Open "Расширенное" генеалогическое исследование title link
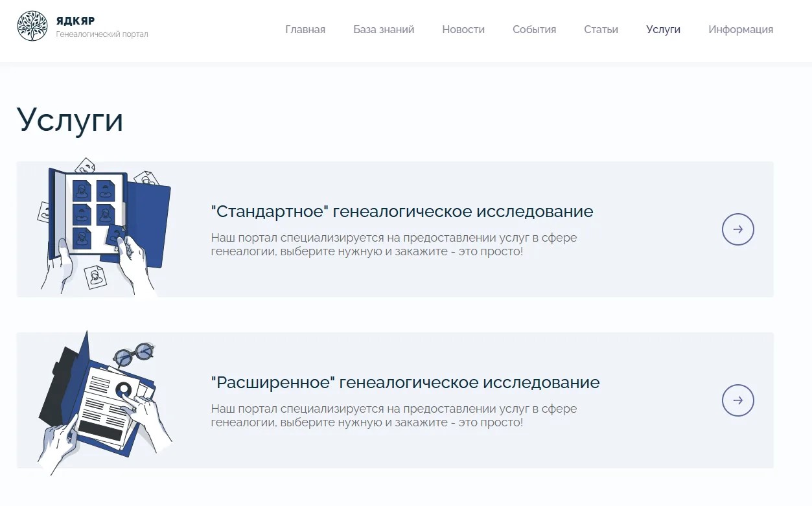 pos(405,383)
